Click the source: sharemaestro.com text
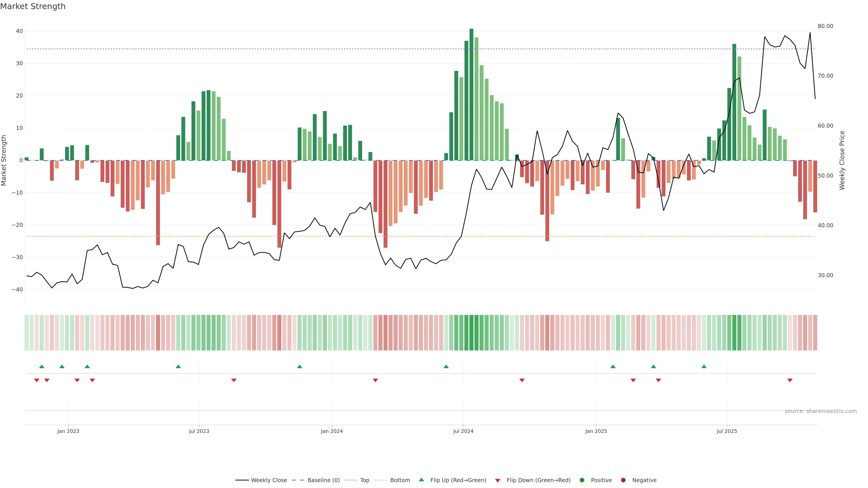 (x=821, y=411)
